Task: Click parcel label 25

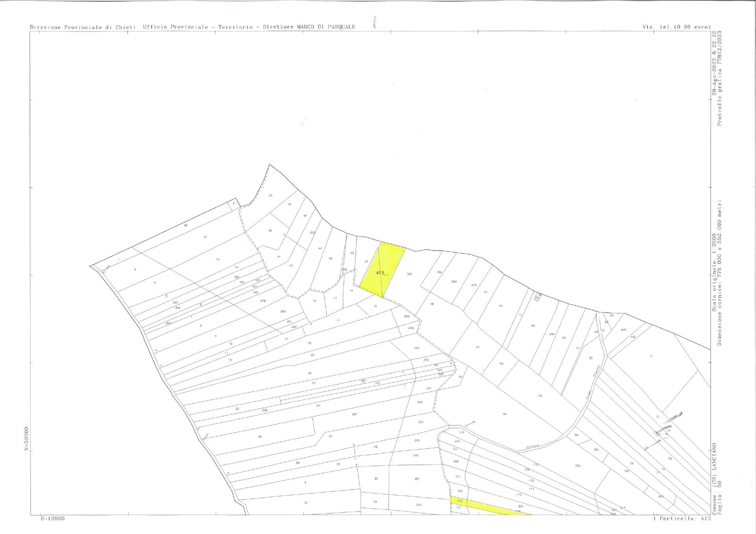Action: (318, 405)
